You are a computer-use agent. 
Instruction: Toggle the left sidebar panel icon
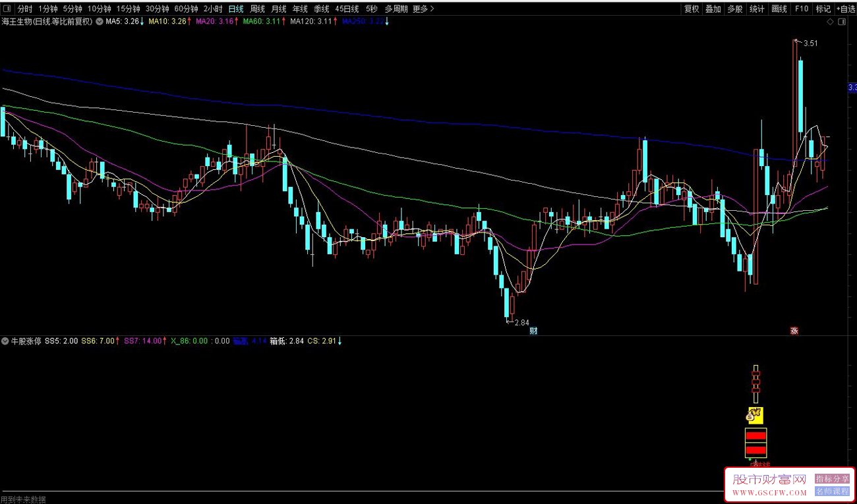(8, 9)
